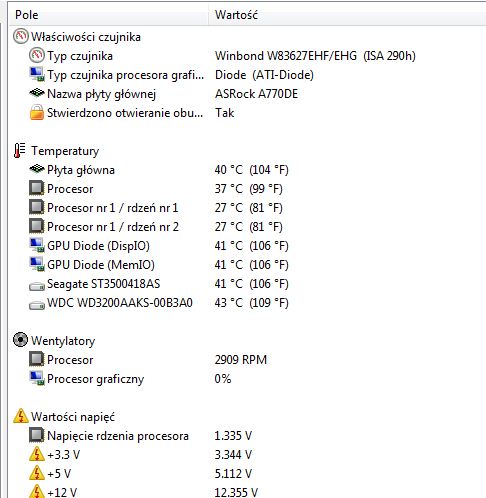Click the Płyta główna temperature board icon

pyautogui.click(x=37, y=169)
